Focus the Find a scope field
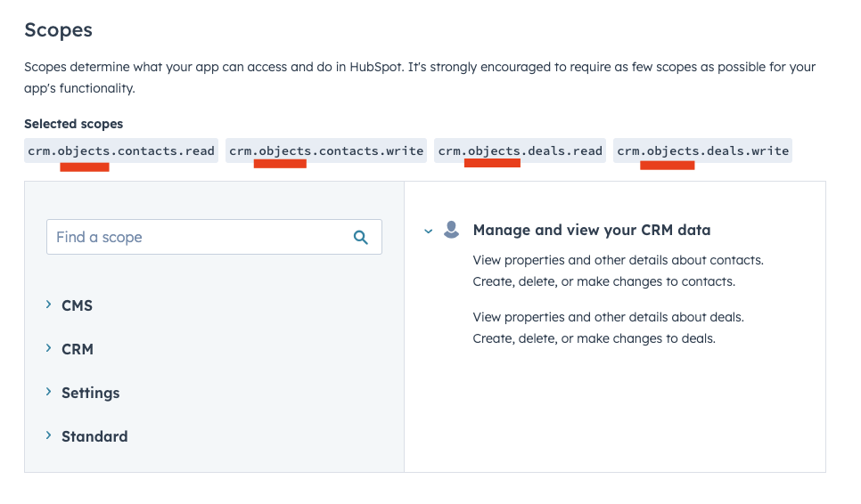 (214, 237)
